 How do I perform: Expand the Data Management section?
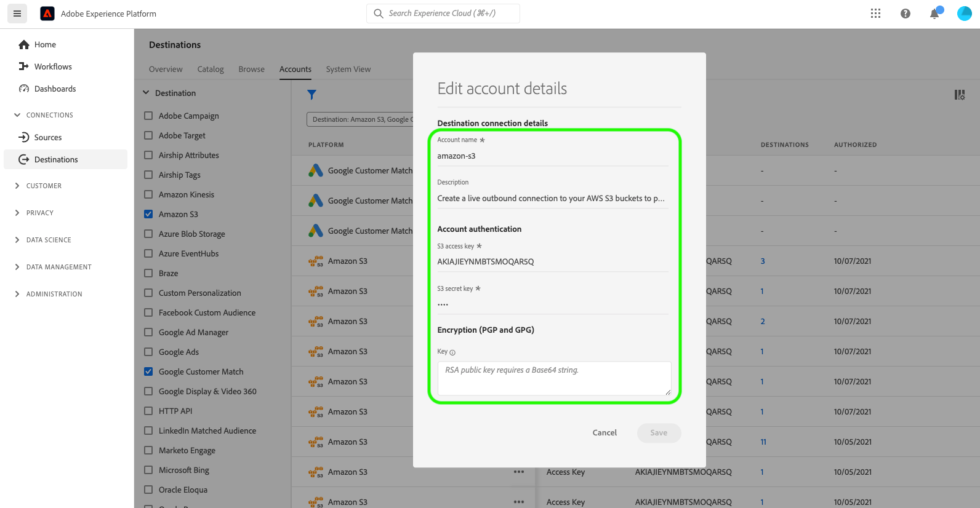(17, 267)
